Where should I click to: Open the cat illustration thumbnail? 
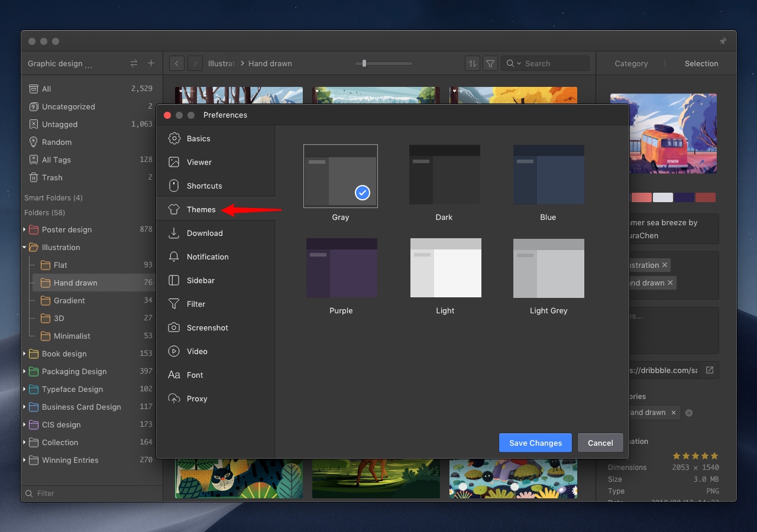[x=239, y=478]
